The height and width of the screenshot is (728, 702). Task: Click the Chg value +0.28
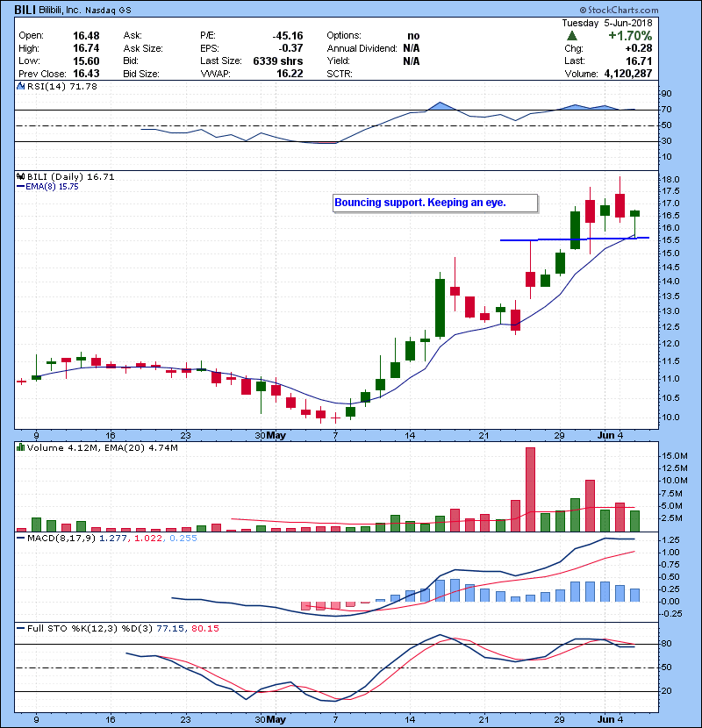638,48
